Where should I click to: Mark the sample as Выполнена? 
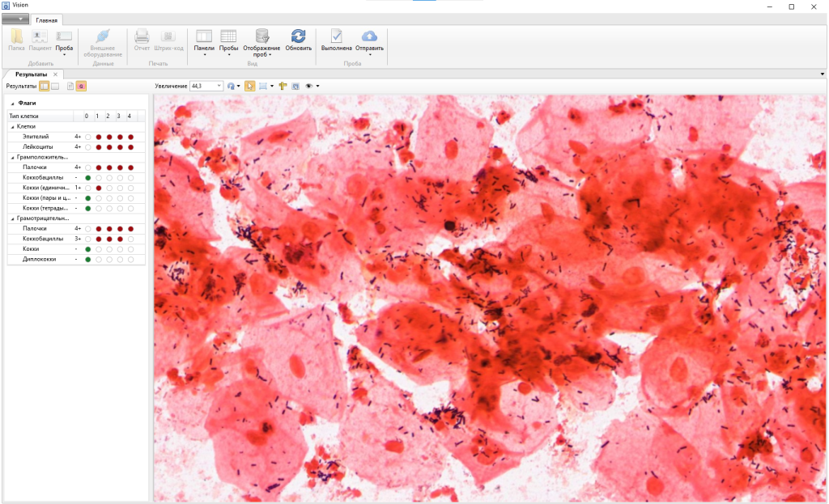[x=336, y=37]
